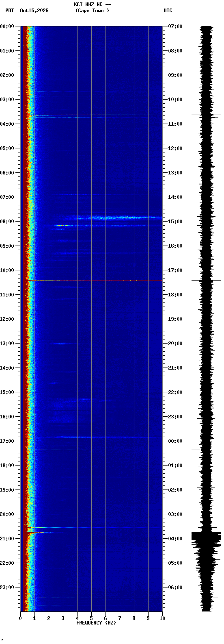Image resolution: width=224 pixels, height=644 pixels.
Task: Select the '(Cape Town )' location label
Action: (92, 11)
